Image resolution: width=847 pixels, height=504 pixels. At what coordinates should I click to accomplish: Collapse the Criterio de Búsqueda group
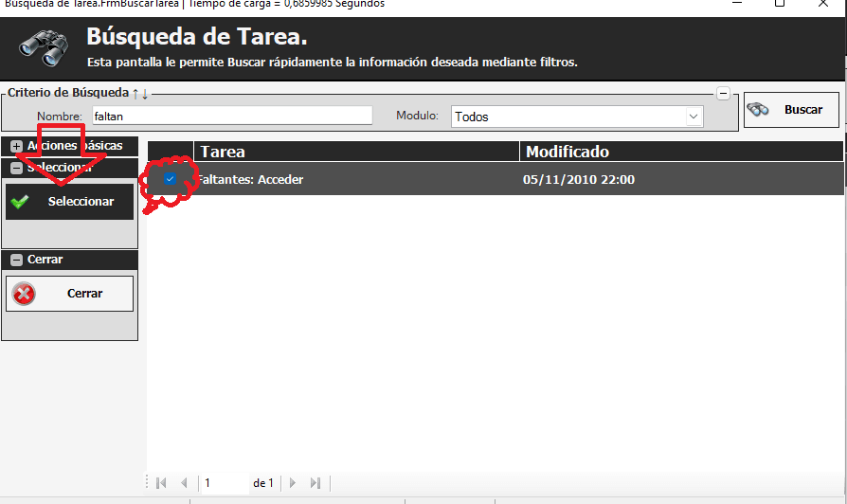tap(723, 93)
